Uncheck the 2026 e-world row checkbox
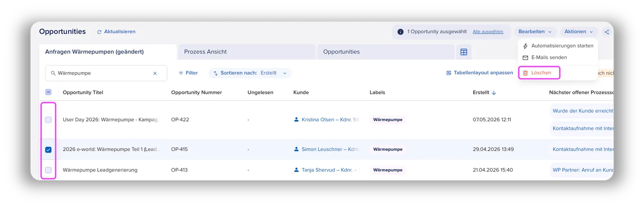644x207 pixels. (48, 150)
